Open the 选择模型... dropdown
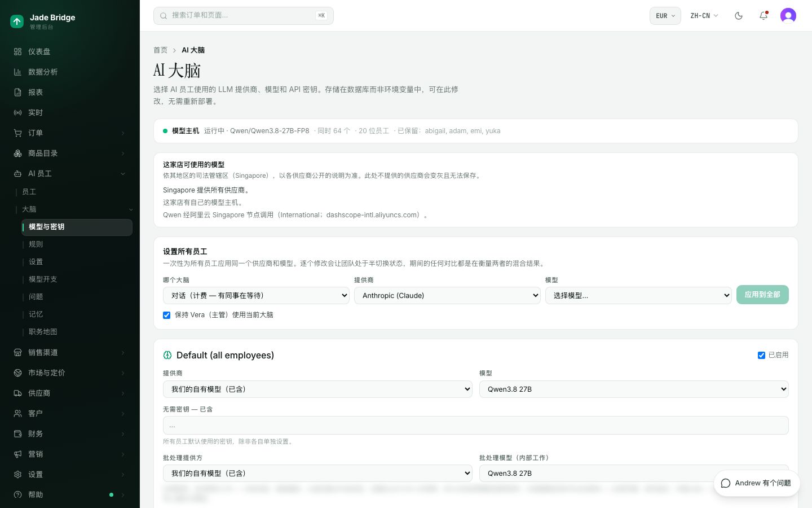This screenshot has height=508, width=812. coord(638,295)
